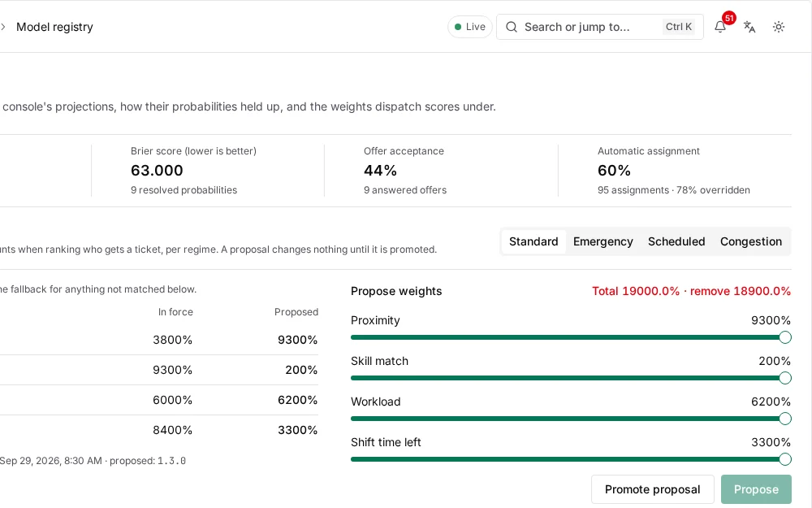The height and width of the screenshot is (508, 812).
Task: Open the language translation icon
Action: [x=749, y=27]
